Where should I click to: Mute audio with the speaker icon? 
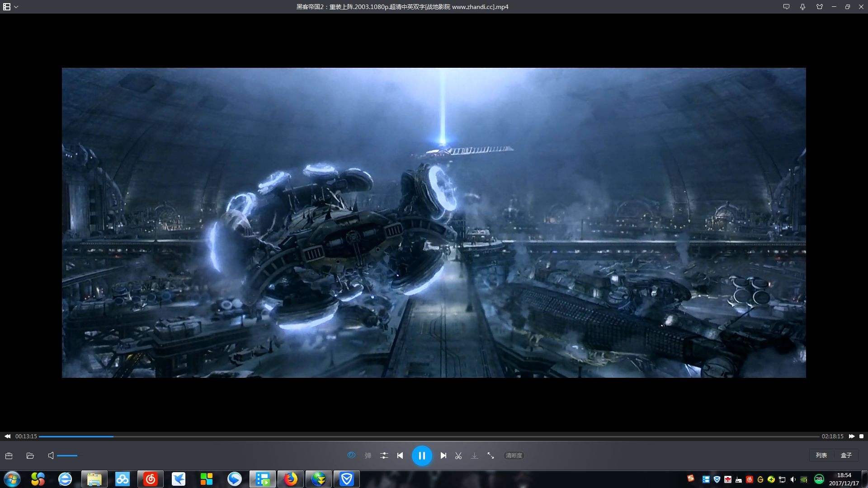point(51,455)
